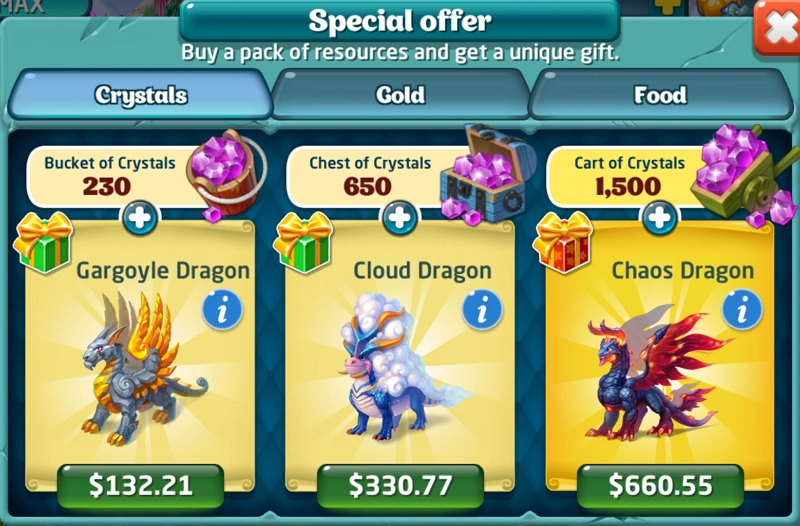Click the green gift box on Gargoyle offer

[43, 242]
